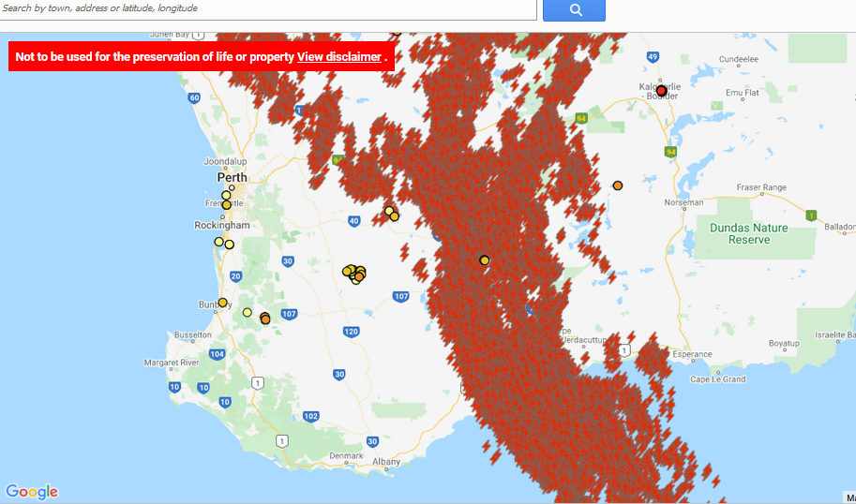The image size is (856, 504).
Task: Click the marker cluster east of route 30
Action: [354, 274]
